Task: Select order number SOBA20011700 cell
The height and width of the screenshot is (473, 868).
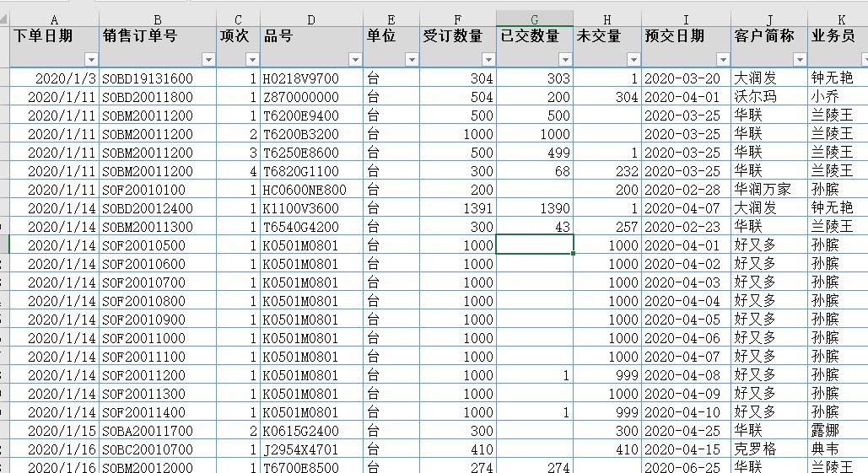Action: point(158,430)
